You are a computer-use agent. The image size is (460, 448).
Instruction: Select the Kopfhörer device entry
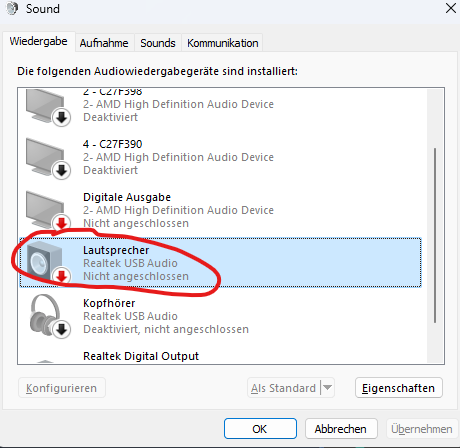coord(220,316)
